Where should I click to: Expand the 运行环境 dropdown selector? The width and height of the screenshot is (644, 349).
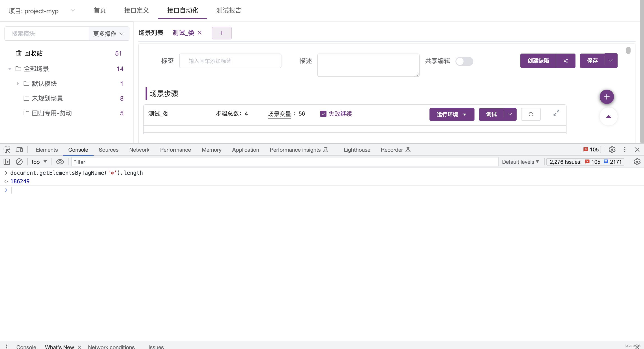[465, 114]
